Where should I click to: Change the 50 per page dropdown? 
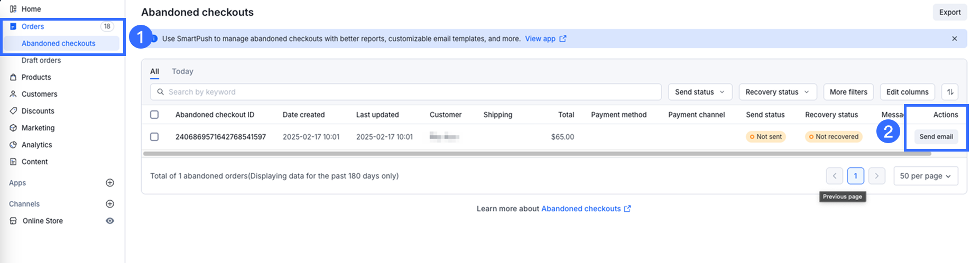[x=925, y=176]
